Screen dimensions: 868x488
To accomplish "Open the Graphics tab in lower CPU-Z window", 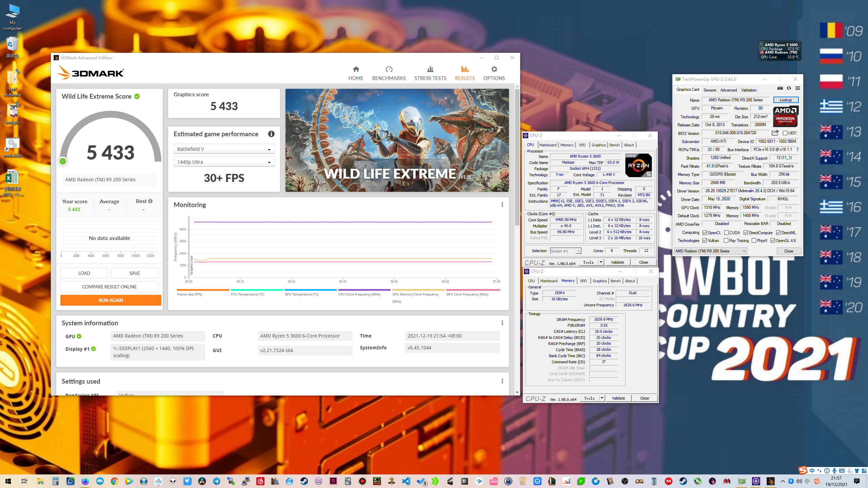I will 599,281.
